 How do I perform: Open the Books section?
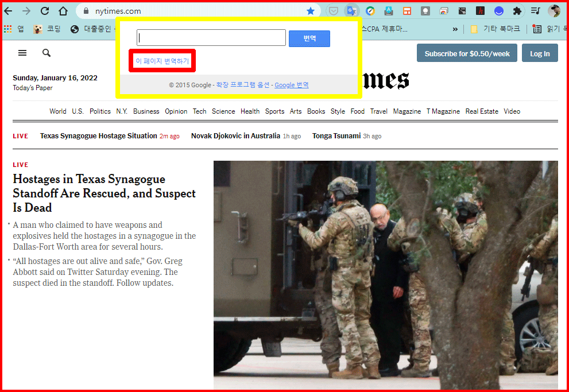(316, 111)
